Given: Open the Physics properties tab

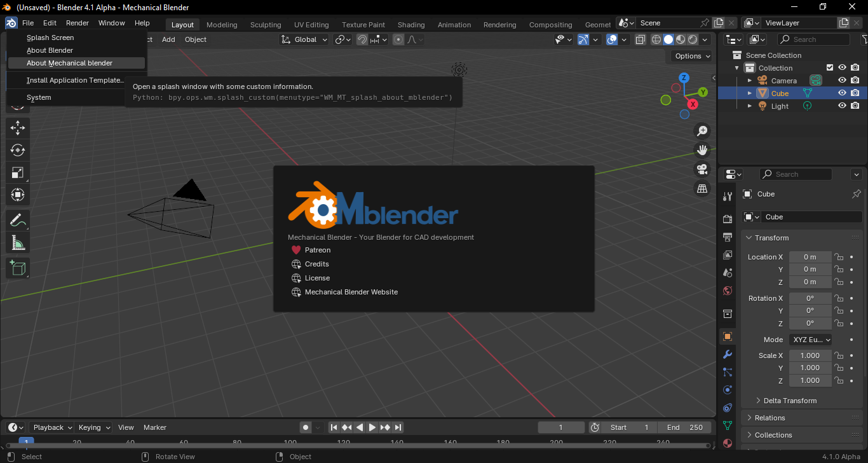Looking at the screenshot, I should pos(728,390).
